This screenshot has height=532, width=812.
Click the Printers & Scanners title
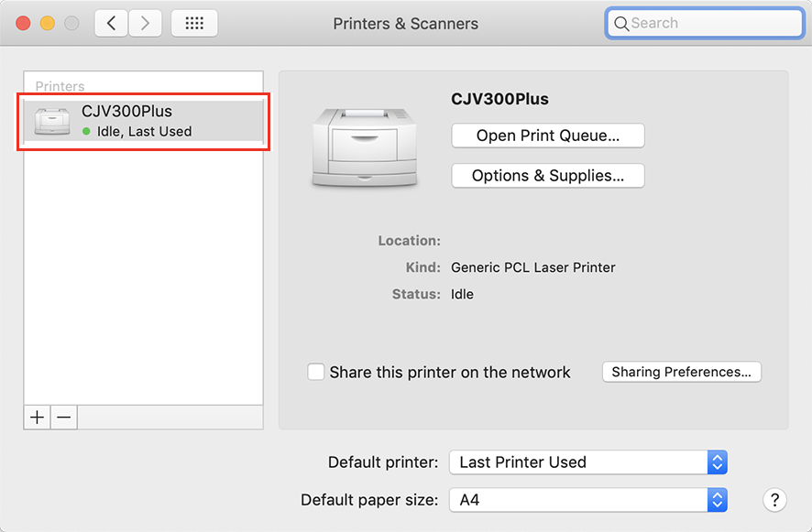pos(405,23)
